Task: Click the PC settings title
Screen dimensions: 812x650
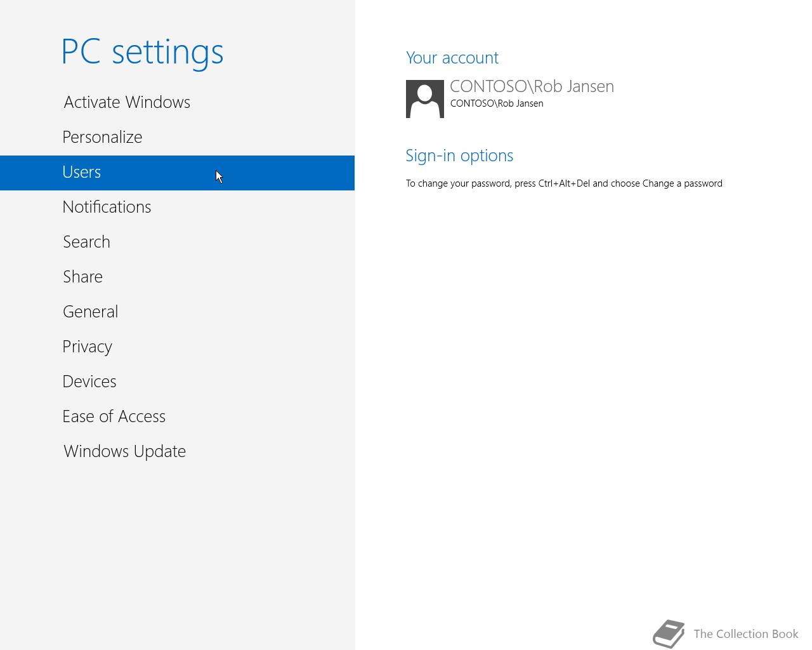Action: pos(142,52)
